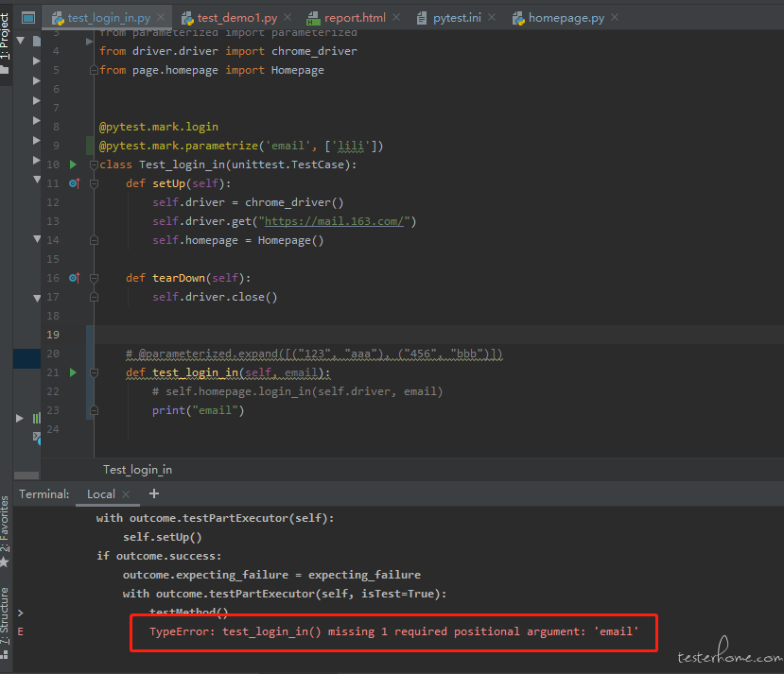Close the pytest.ini editor tab
The width and height of the screenshot is (784, 674).
pos(492,17)
